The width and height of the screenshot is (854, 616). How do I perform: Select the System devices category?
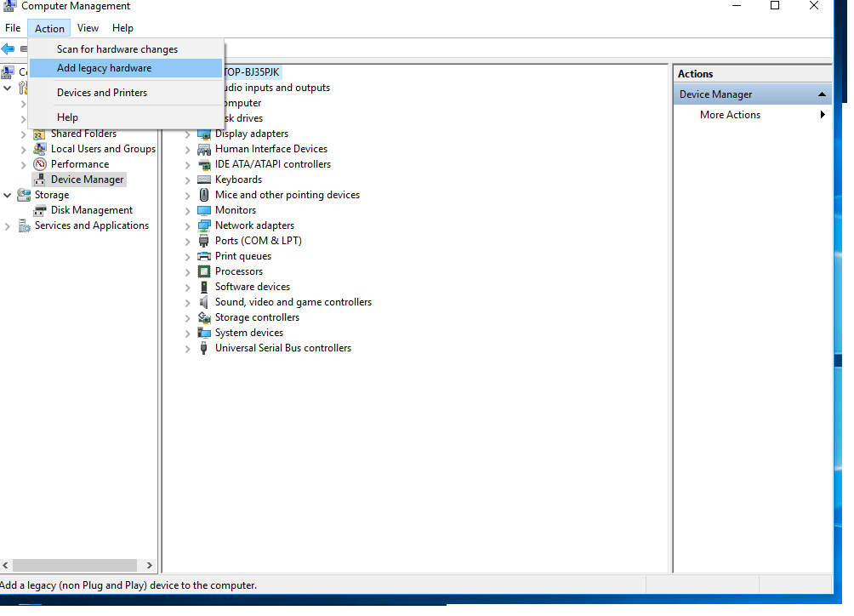coord(249,333)
